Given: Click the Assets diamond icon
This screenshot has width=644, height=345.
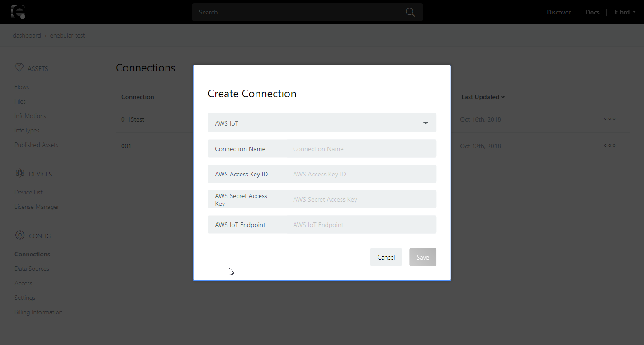Looking at the screenshot, I should [19, 68].
